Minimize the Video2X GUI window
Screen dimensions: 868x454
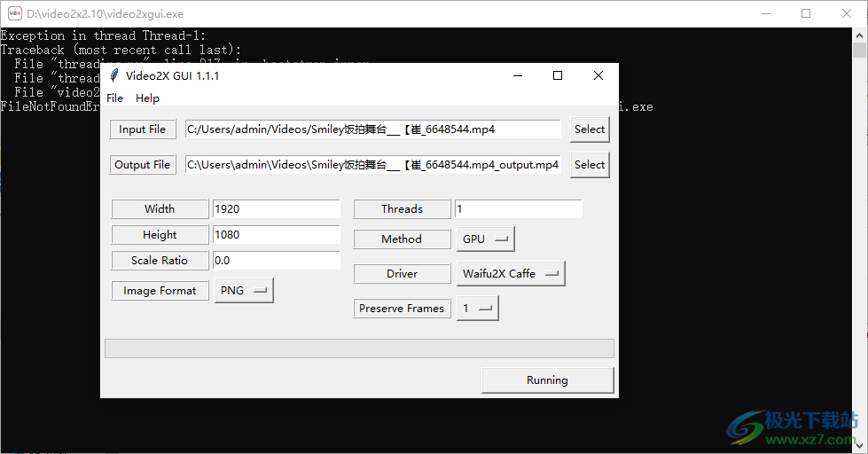(518, 76)
